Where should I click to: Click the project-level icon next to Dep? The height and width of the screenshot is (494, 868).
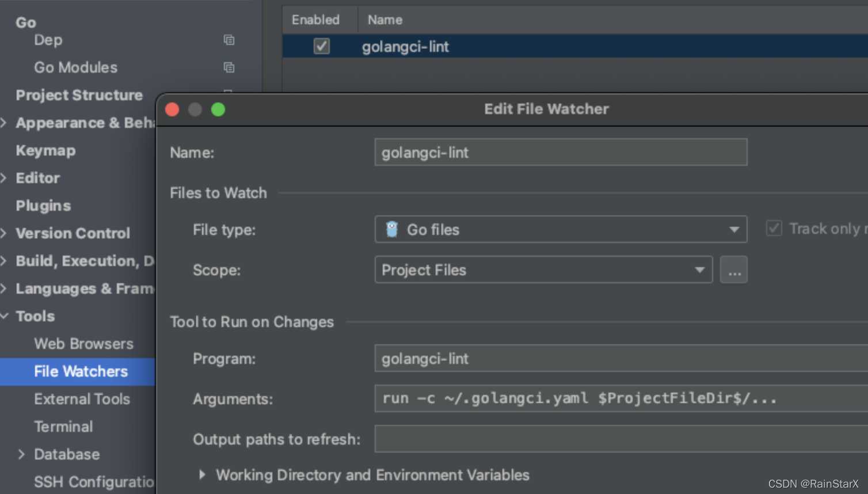click(229, 40)
